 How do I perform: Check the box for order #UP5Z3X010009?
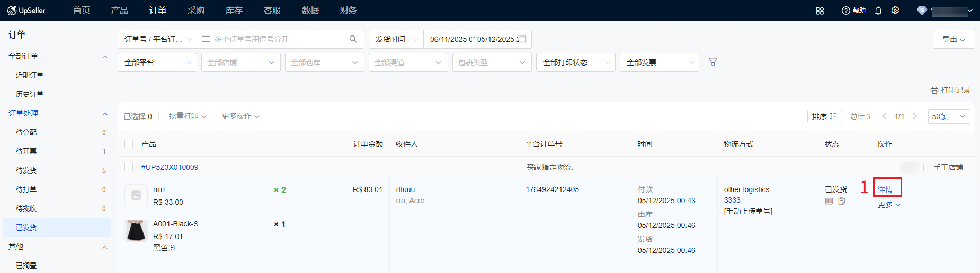click(129, 167)
